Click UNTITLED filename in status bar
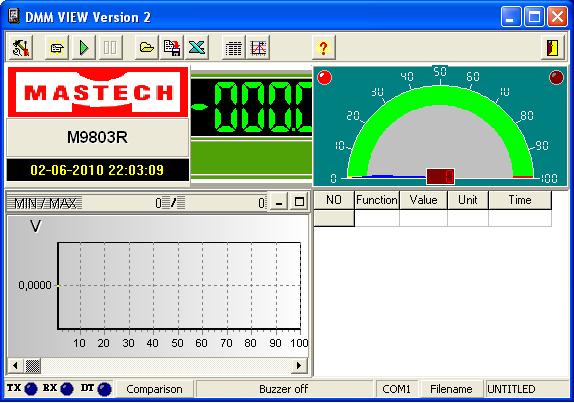The image size is (574, 403). click(526, 389)
